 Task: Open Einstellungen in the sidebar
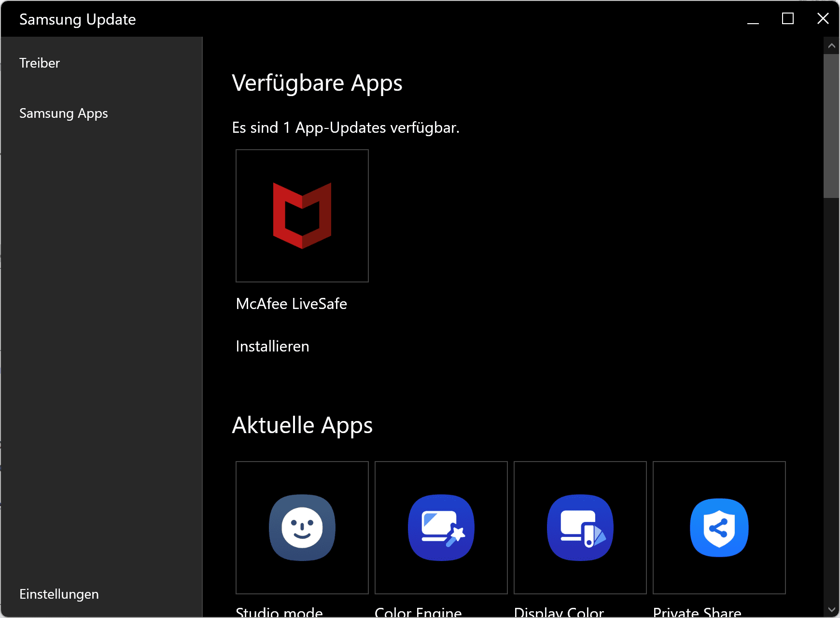(x=59, y=594)
